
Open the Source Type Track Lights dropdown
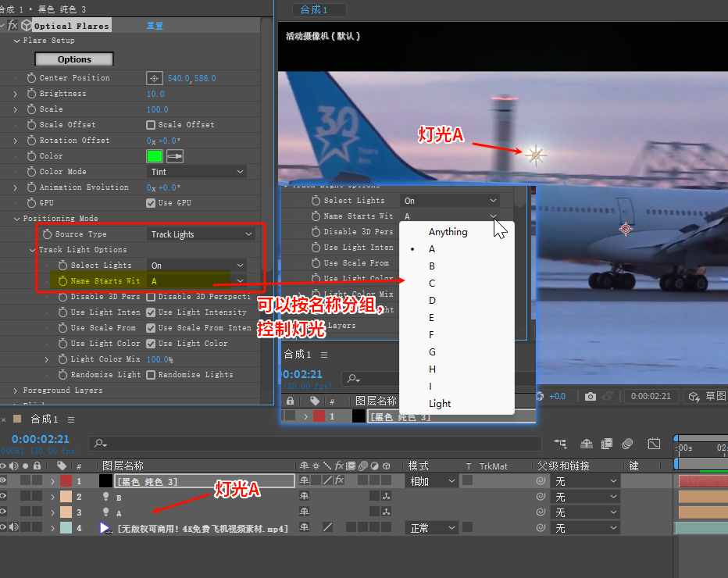click(201, 234)
